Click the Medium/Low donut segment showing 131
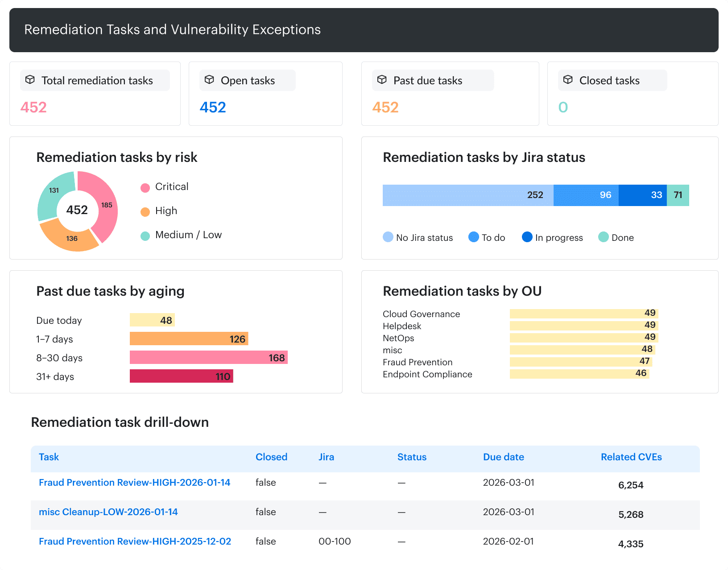Viewport: 728px width, 570px height. click(x=54, y=190)
